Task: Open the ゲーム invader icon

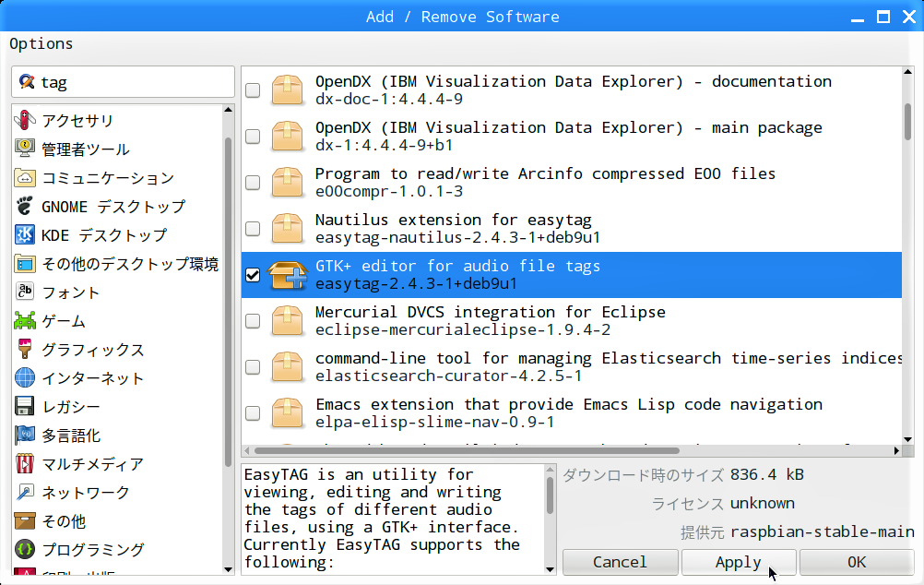Action: coord(25,321)
